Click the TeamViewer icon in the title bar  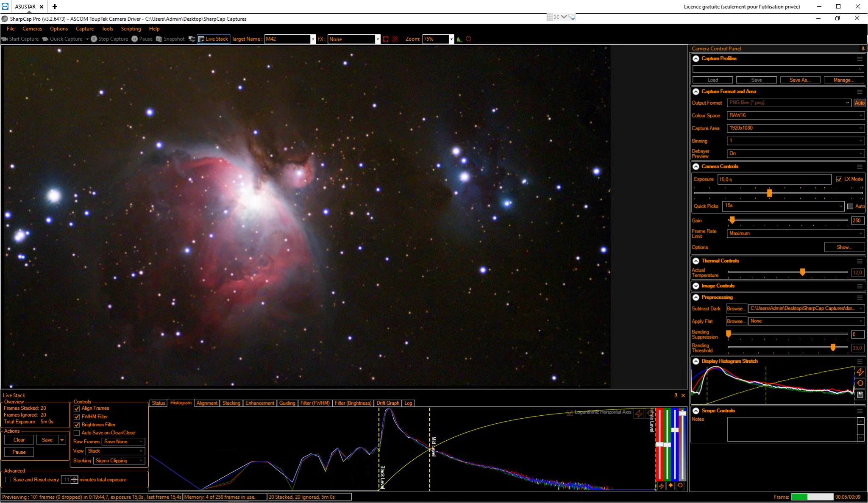coord(5,6)
